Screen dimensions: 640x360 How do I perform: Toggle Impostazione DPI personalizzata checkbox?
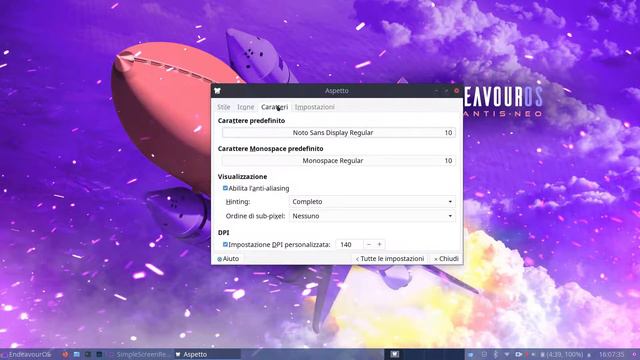[225, 244]
